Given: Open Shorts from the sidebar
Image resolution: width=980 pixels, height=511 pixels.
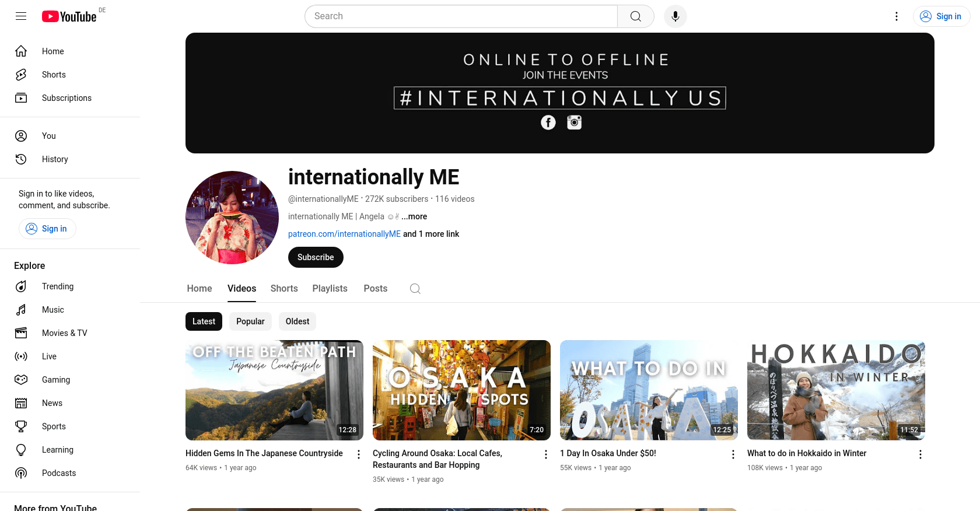Looking at the screenshot, I should 54,75.
